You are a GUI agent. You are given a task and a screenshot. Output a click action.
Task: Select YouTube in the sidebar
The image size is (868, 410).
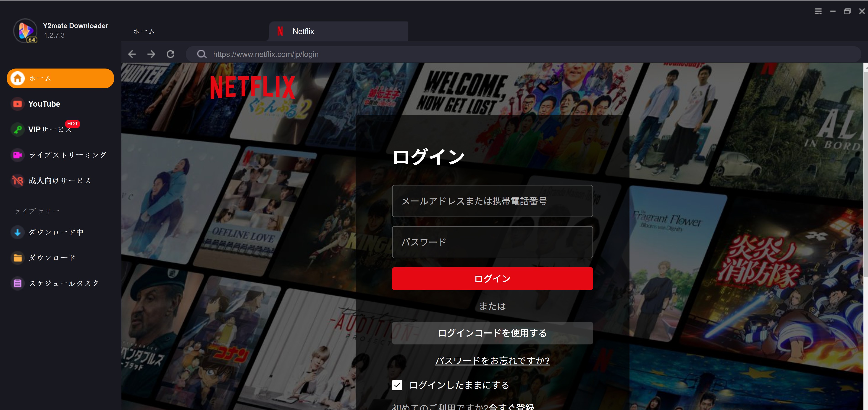click(44, 104)
